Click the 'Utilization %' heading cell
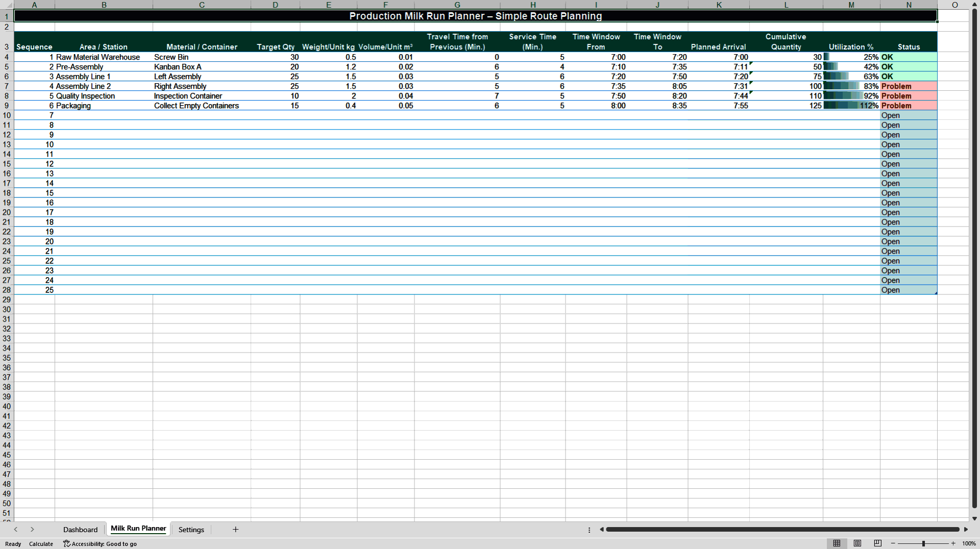Image resolution: width=980 pixels, height=549 pixels. 851,42
